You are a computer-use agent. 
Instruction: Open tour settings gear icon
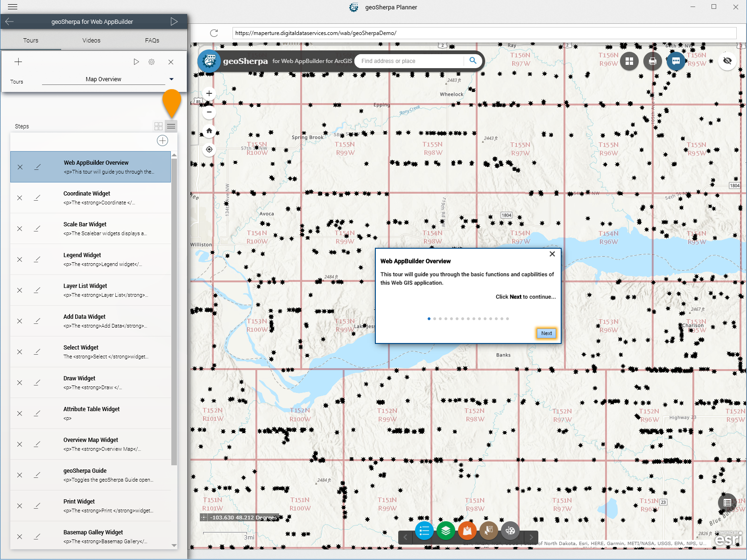tap(152, 62)
